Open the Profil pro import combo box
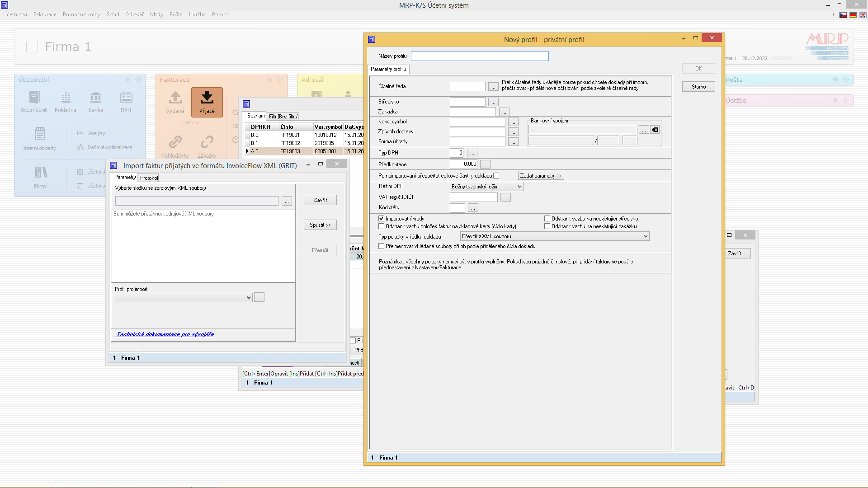Image resolution: width=868 pixels, height=488 pixels. (248, 297)
